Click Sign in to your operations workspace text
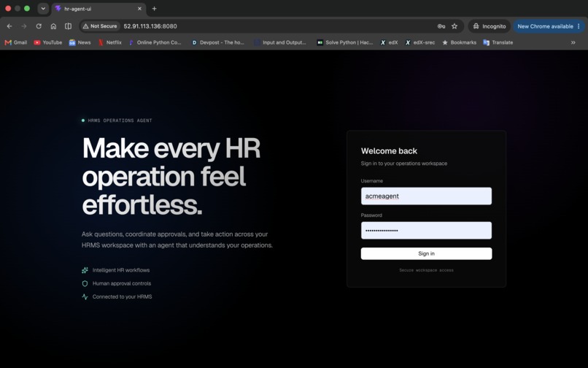The image size is (588, 368). pyautogui.click(x=404, y=164)
